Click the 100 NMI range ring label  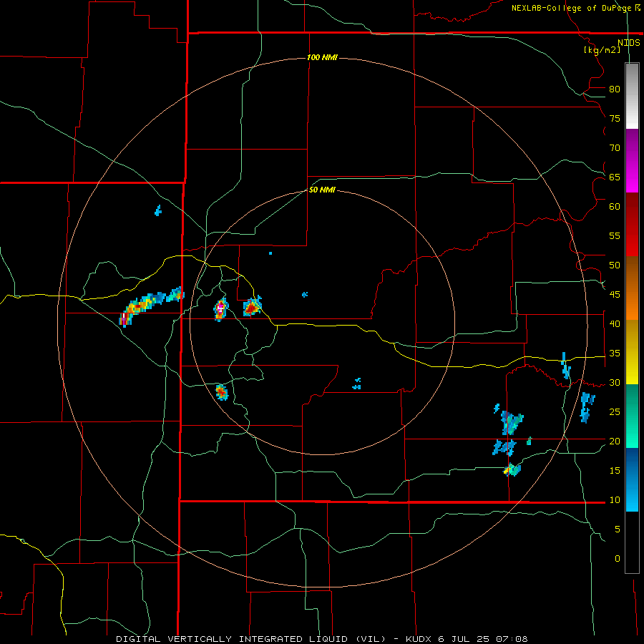pos(322,57)
